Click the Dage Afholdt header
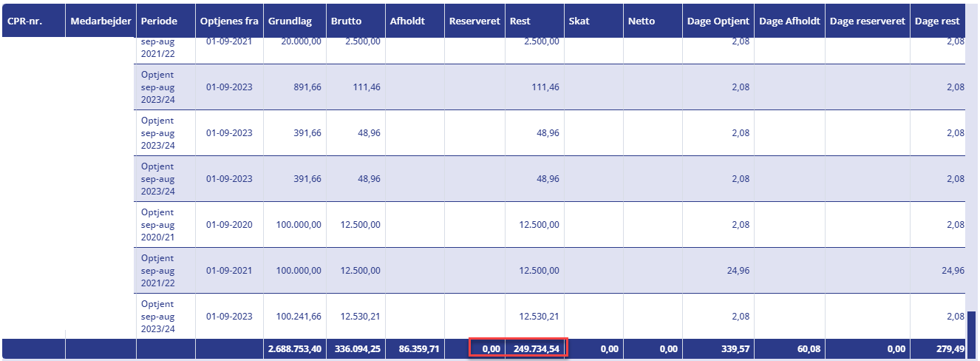 [790, 21]
